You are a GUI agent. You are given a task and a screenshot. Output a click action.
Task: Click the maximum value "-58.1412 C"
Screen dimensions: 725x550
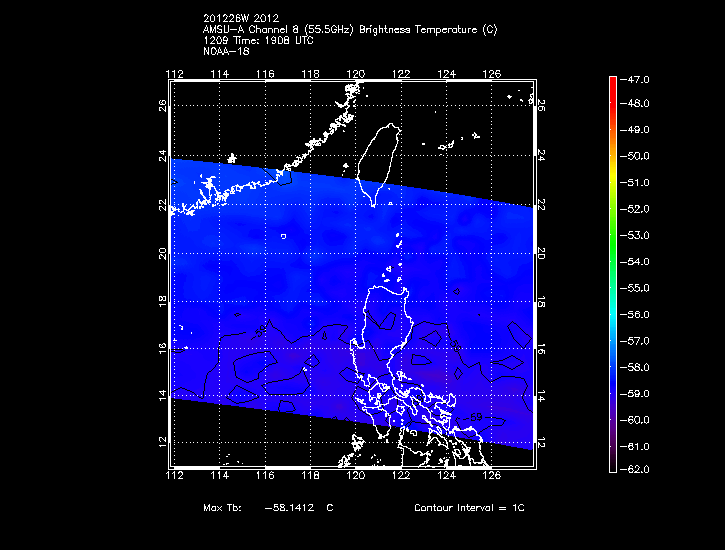pyautogui.click(x=299, y=507)
